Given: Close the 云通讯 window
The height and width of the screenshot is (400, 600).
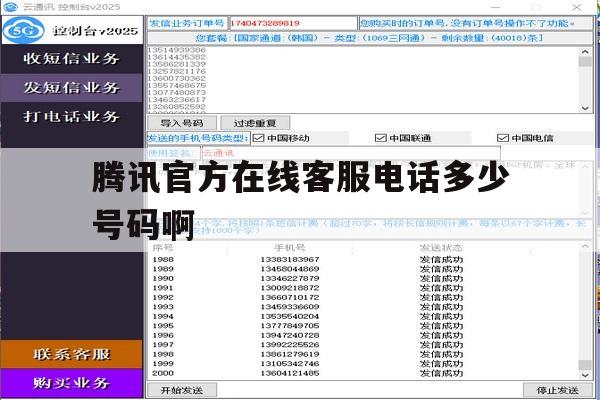Looking at the screenshot, I should point(577,7).
